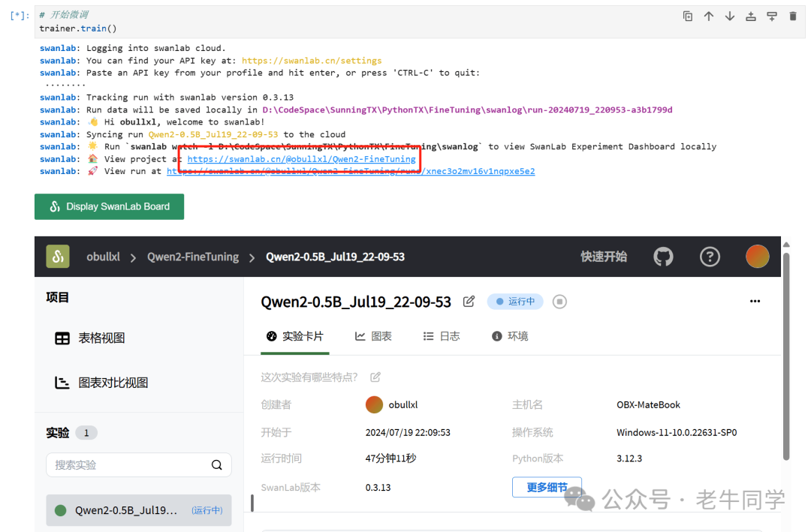811x532 pixels.
Task: Click the SwanLab version value 0.3.13
Action: (x=378, y=488)
